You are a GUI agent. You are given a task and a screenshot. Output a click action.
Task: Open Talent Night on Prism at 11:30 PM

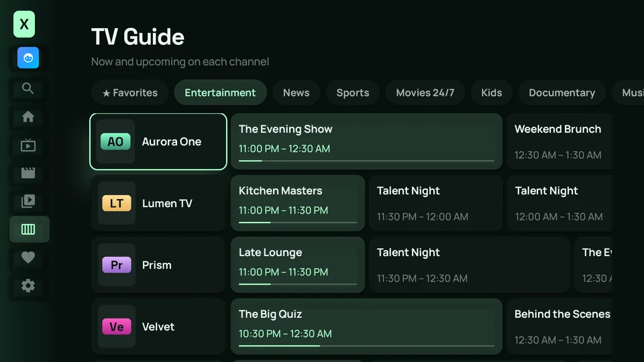470,265
